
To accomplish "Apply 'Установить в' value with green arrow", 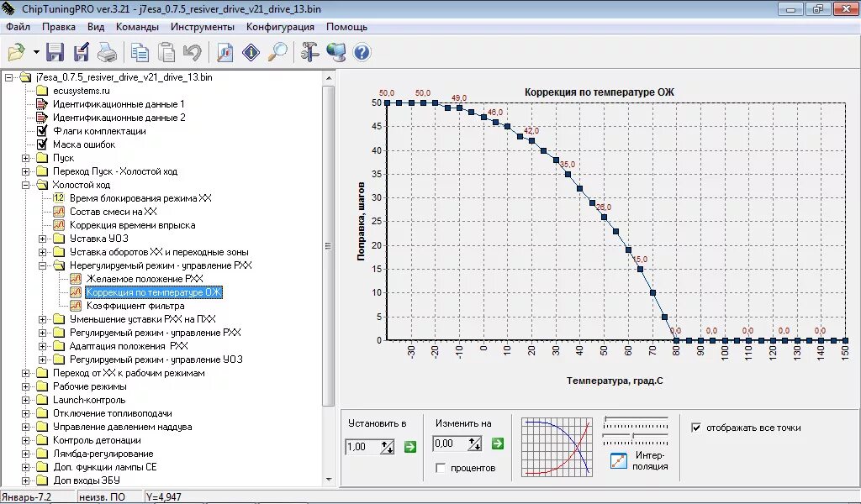I will click(410, 447).
